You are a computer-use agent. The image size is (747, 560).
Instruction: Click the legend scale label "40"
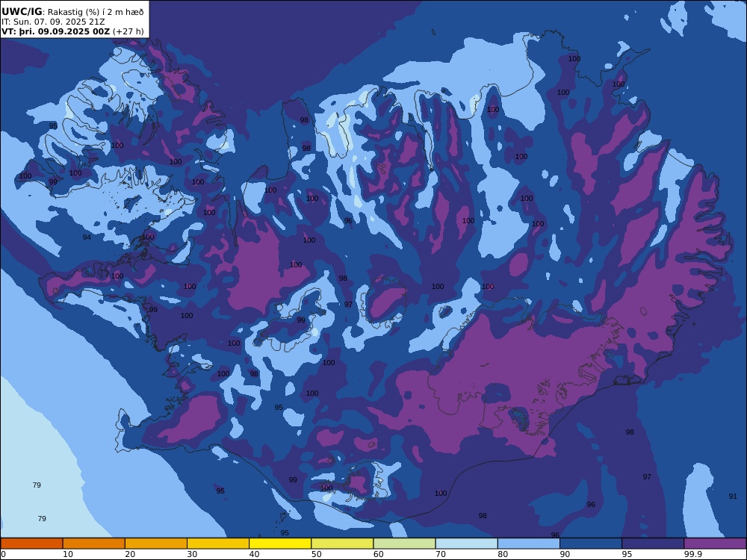pos(255,554)
